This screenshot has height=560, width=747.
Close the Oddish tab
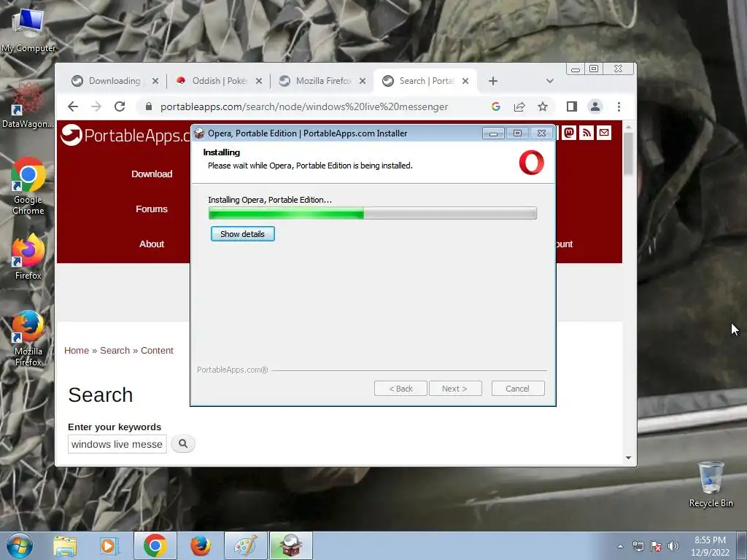pos(259,81)
